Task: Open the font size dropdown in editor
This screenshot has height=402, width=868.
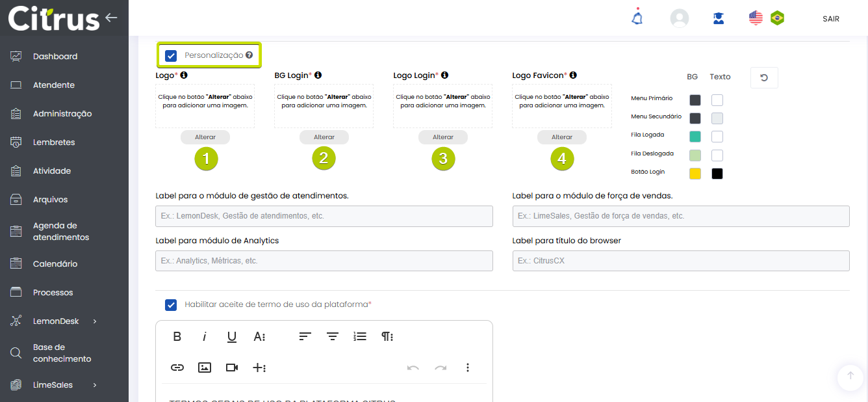Action: [259, 336]
